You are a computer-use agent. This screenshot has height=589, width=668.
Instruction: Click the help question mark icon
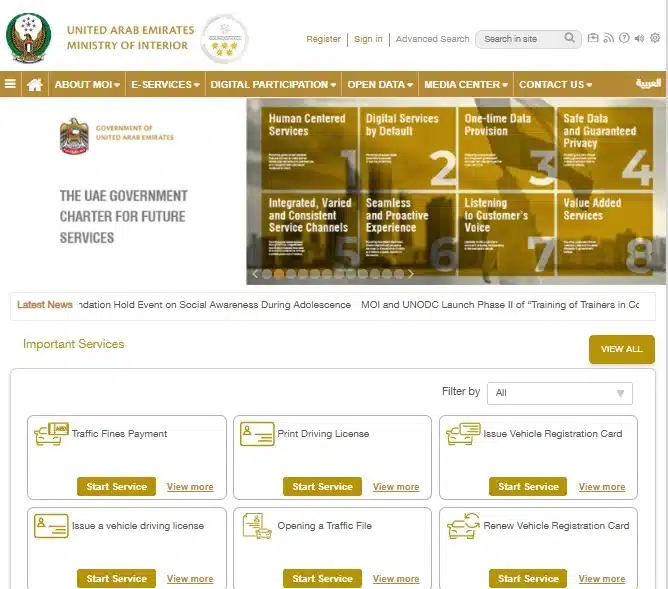[624, 39]
